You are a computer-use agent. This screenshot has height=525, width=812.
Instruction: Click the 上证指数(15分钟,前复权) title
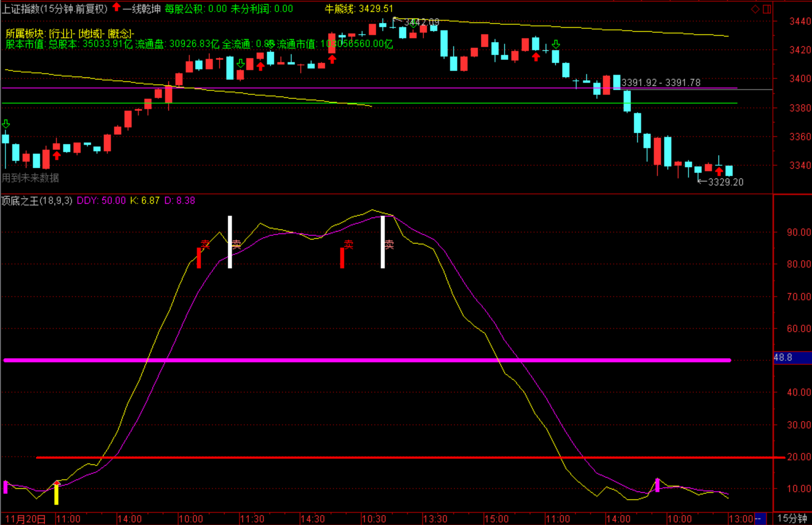pos(55,8)
